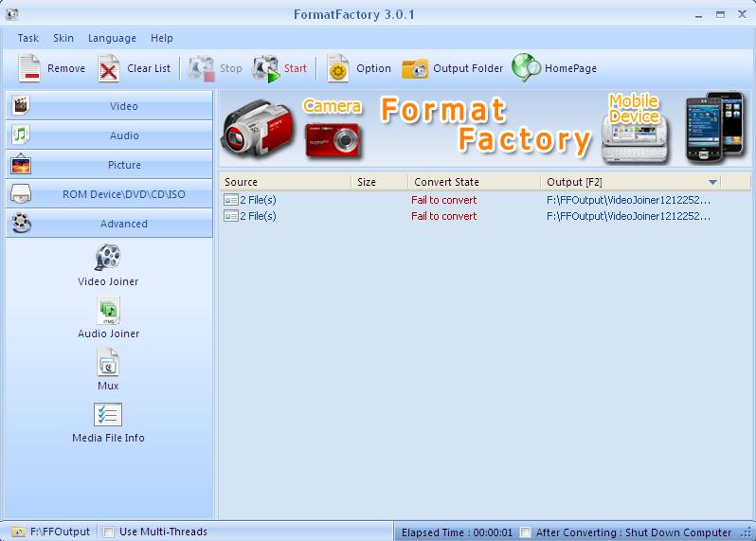Click the FormatFactory title bar app icon
This screenshot has width=756, height=541.
click(12, 14)
